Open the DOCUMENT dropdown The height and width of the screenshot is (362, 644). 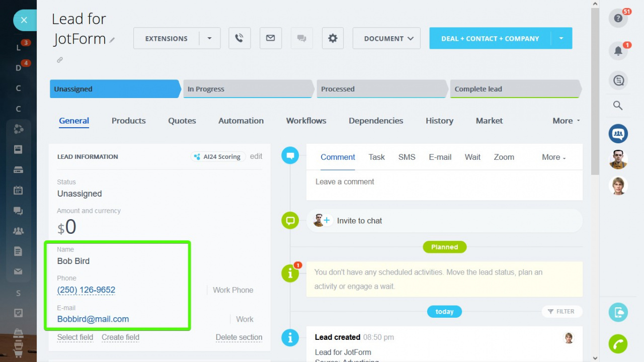[x=386, y=38]
